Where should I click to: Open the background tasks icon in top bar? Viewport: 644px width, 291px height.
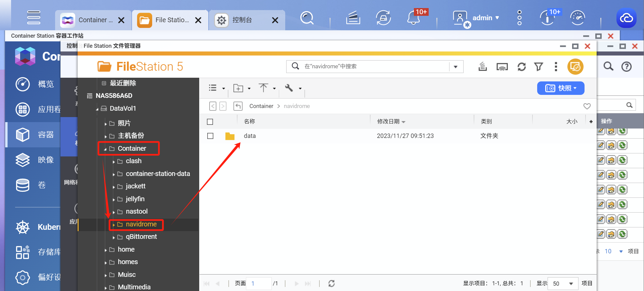pos(353,18)
